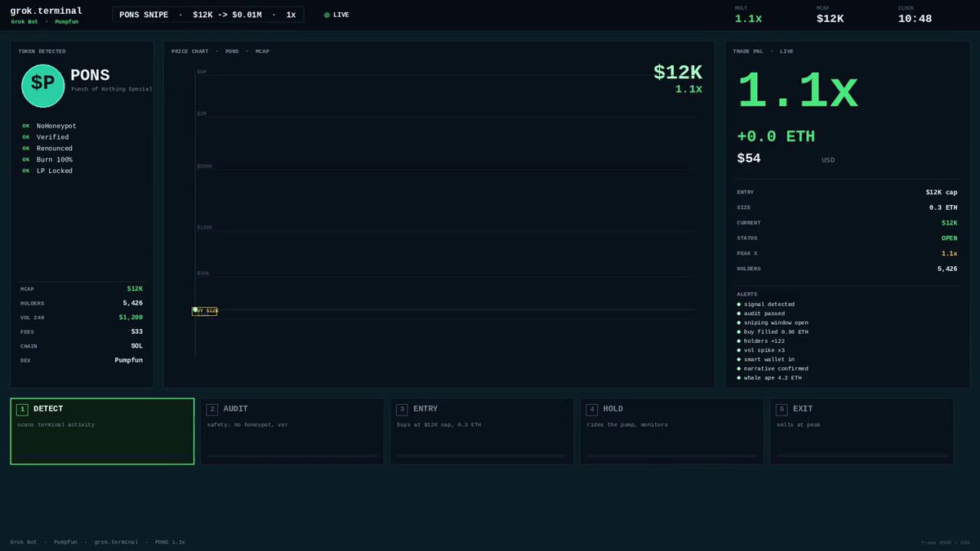Click the CHAIN value SOL
Screen dimensions: 980x551
click(136, 346)
